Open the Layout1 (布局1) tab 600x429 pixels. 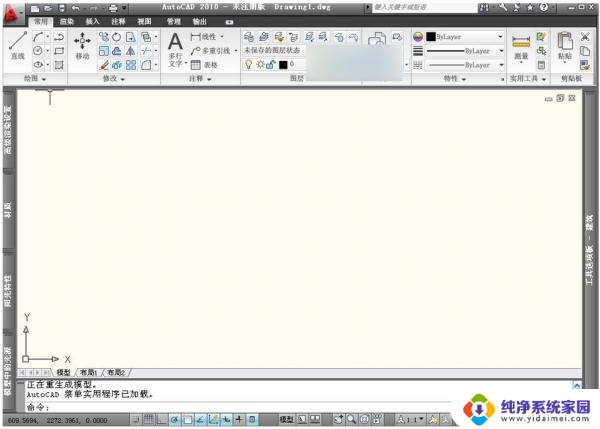coord(88,372)
